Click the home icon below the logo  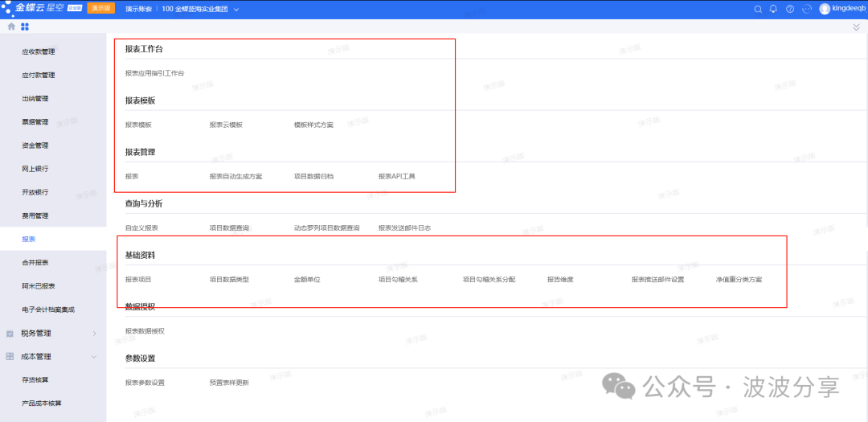(11, 27)
